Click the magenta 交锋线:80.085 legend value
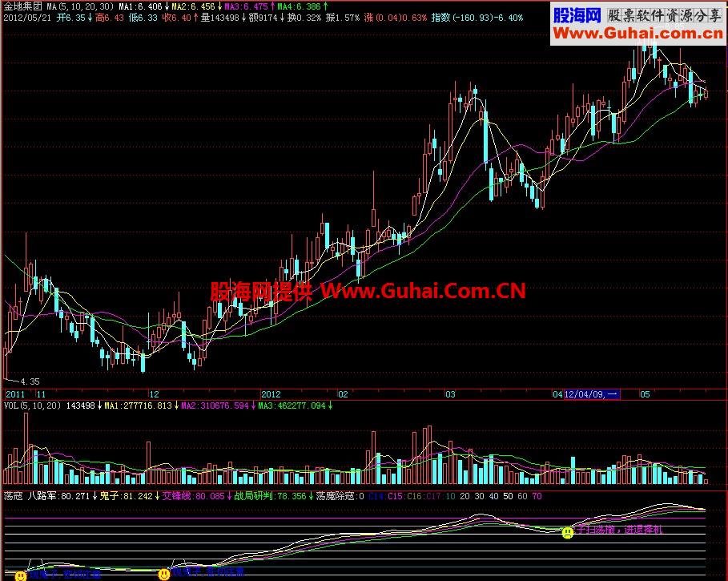This screenshot has height=581, width=728. pyautogui.click(x=193, y=497)
